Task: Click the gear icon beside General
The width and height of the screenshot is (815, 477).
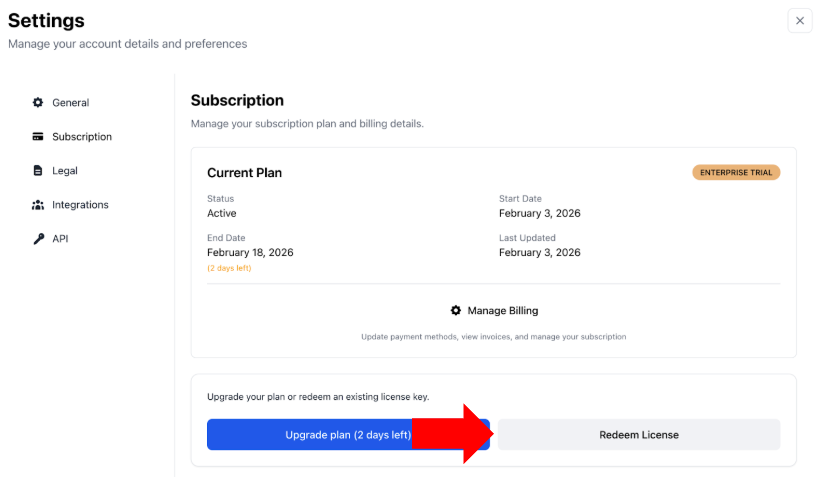Action: pyautogui.click(x=38, y=103)
